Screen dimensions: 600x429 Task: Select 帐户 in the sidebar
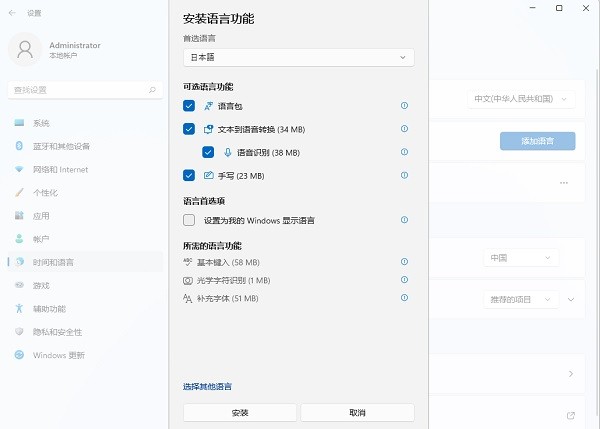tap(85, 239)
